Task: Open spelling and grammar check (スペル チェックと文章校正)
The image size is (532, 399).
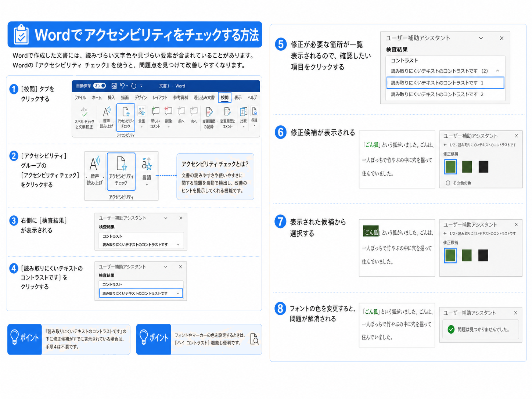Action: 85,118
